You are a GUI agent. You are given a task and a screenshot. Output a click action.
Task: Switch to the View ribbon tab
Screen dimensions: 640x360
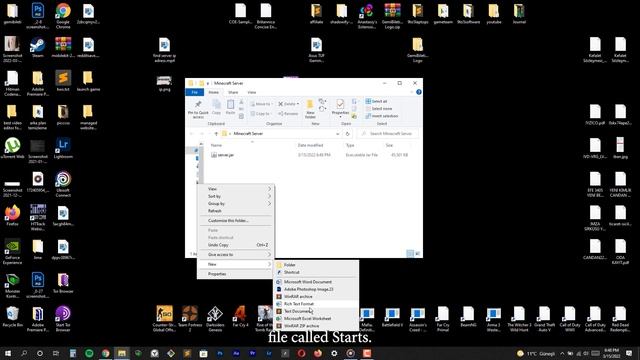(x=252, y=92)
